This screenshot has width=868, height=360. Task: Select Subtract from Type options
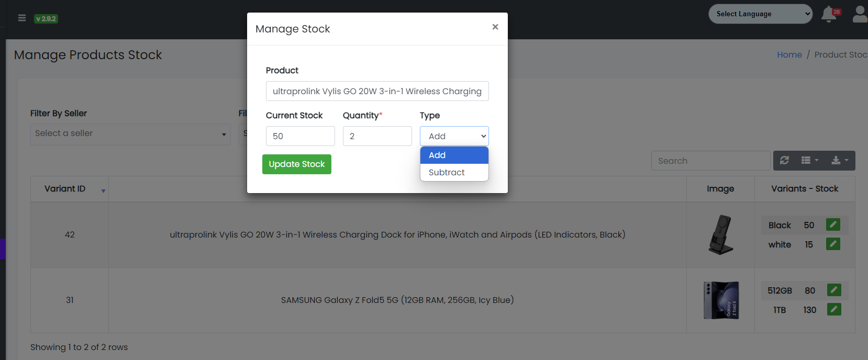coord(447,172)
